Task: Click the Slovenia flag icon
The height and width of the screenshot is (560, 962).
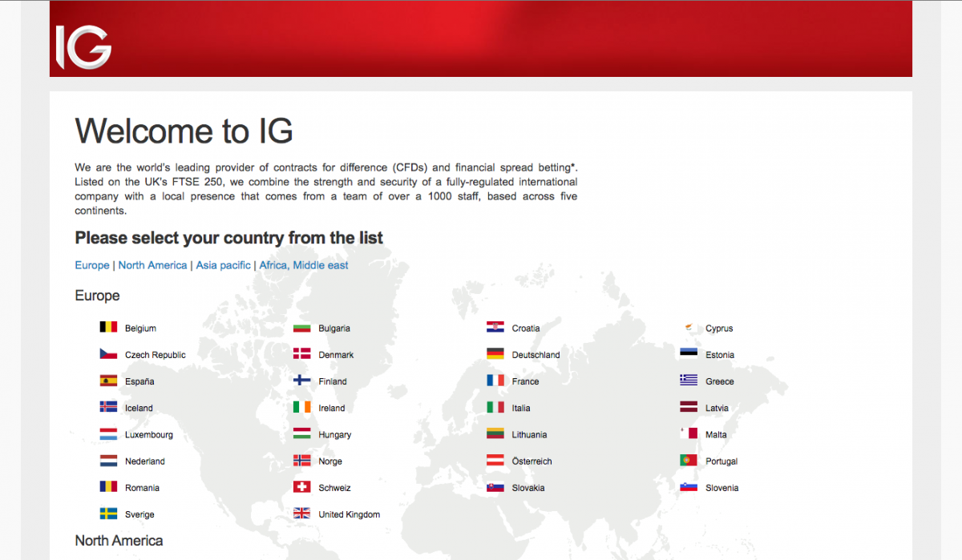Action: (x=689, y=486)
